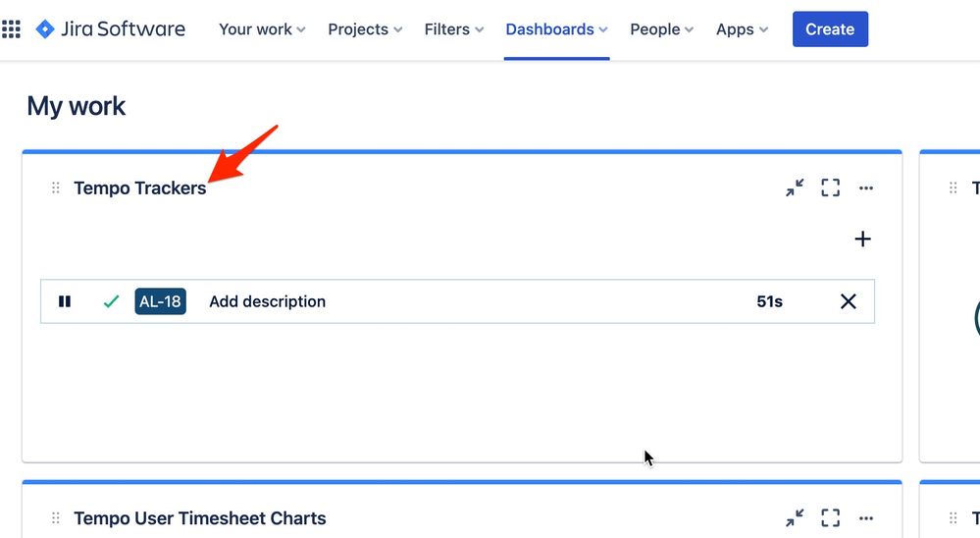980x538 pixels.
Task: Open the Tempo Trackers more options menu
Action: (865, 188)
